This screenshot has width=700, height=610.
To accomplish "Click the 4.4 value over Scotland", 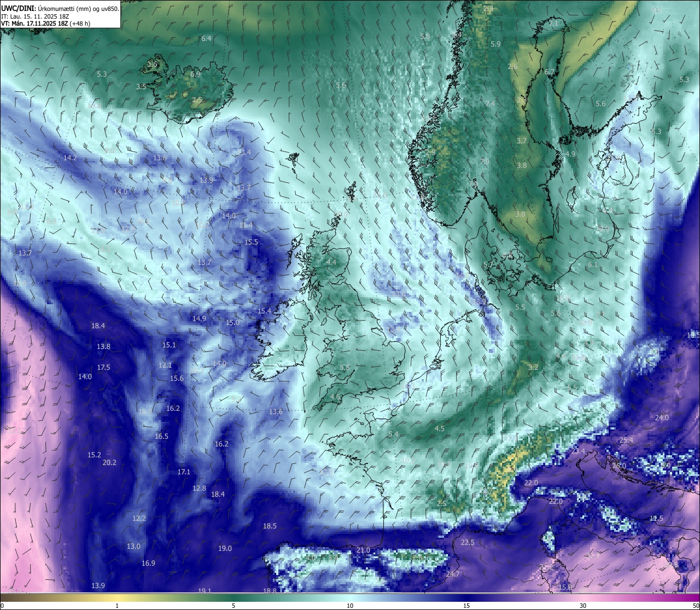I will coord(331,263).
